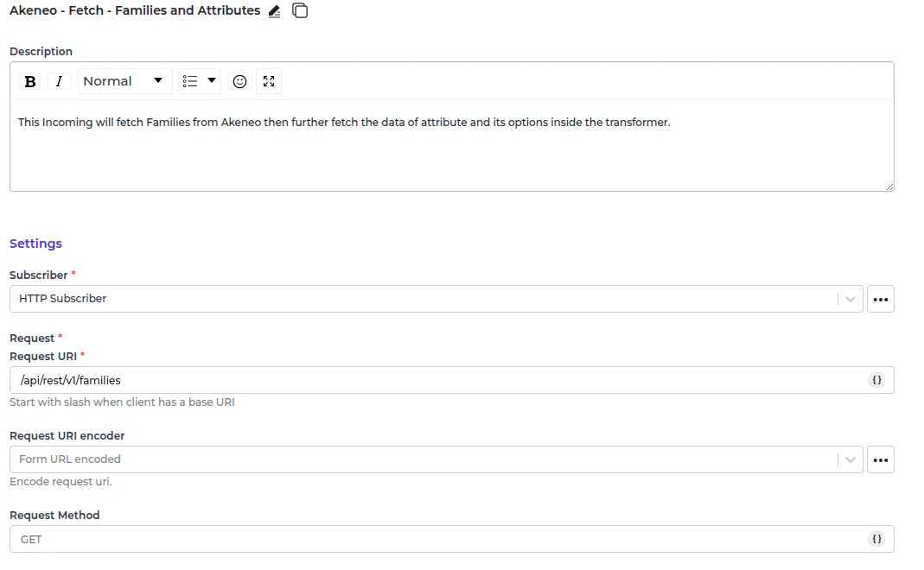Click the 'Encode request uri.' hint text
This screenshot has width=924, height=570.
tap(61, 482)
